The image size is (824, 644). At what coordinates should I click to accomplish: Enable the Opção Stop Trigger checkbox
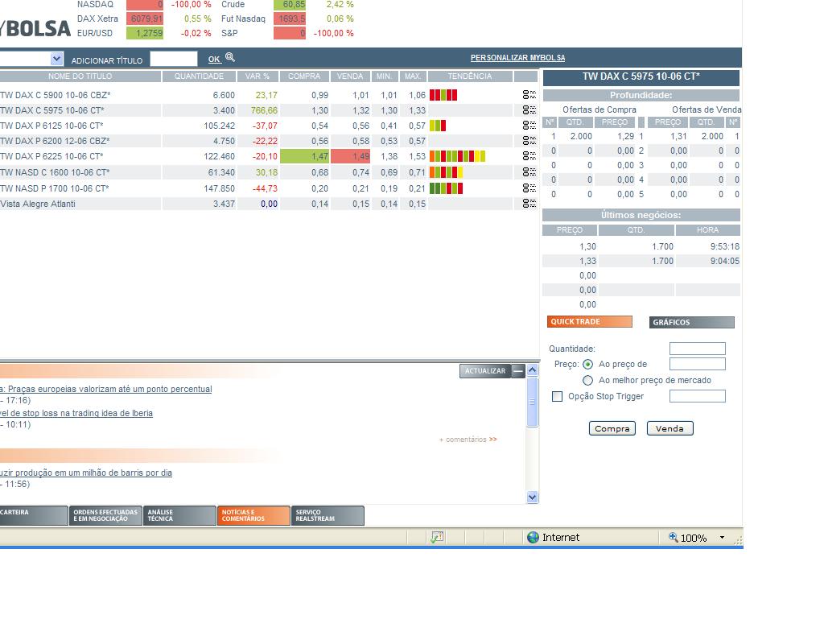pos(558,396)
